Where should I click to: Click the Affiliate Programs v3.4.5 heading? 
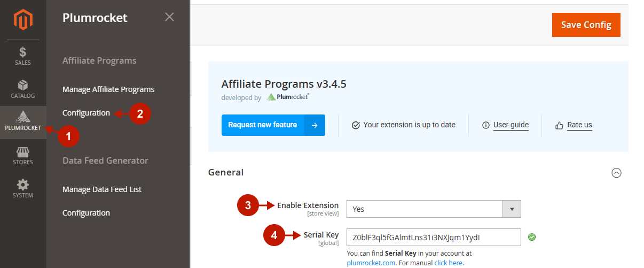[x=284, y=84]
